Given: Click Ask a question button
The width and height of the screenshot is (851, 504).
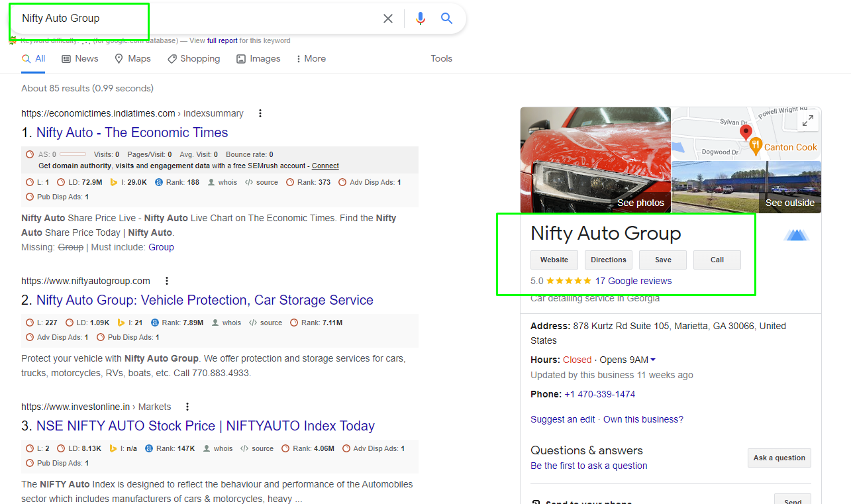Looking at the screenshot, I should point(779,458).
